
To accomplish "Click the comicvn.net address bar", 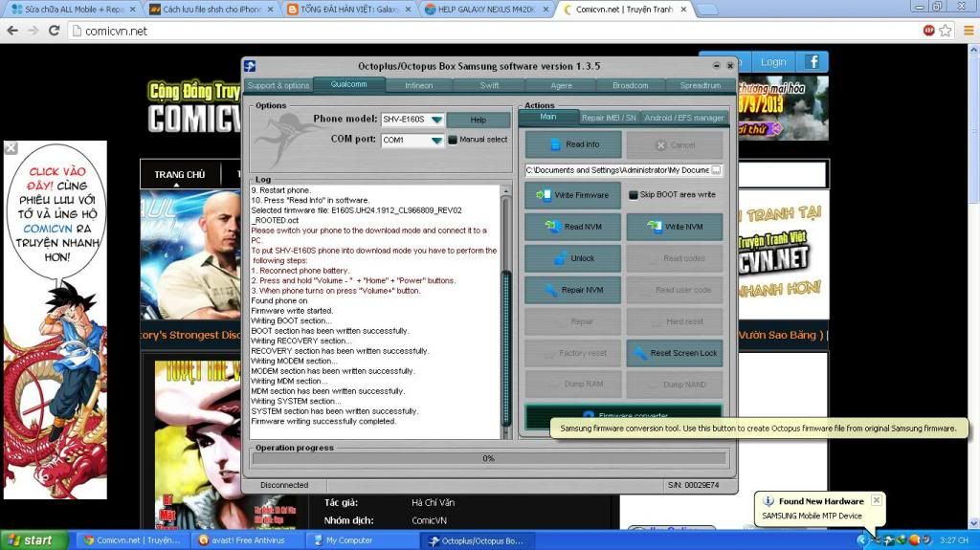I will click(494, 31).
